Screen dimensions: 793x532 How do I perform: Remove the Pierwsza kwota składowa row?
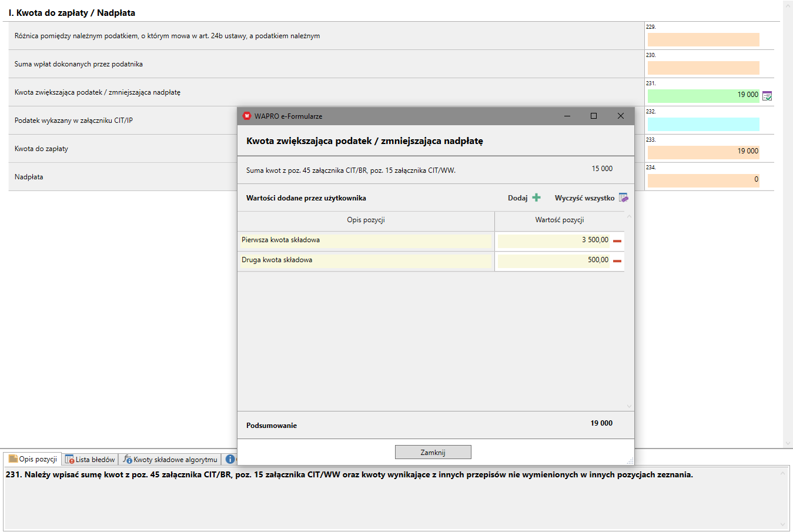[617, 241]
